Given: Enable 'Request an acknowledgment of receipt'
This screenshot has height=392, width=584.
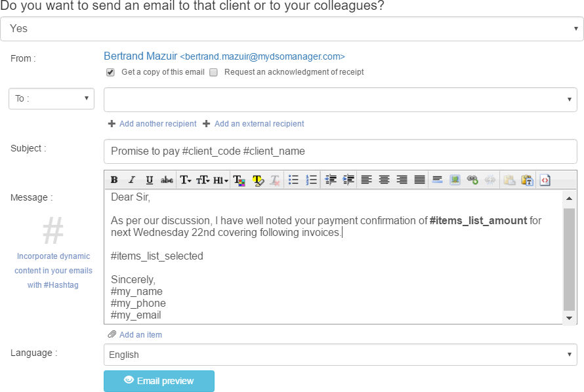Looking at the screenshot, I should [213, 72].
